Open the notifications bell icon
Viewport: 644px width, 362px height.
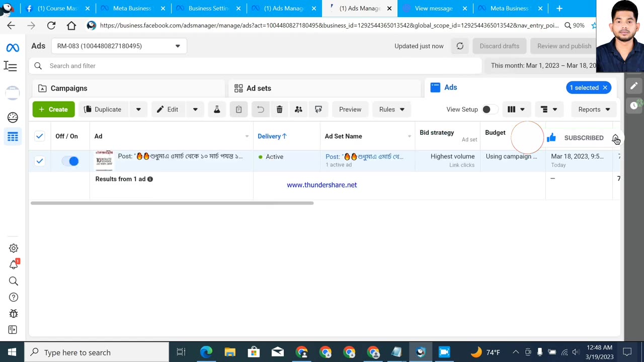(x=14, y=264)
